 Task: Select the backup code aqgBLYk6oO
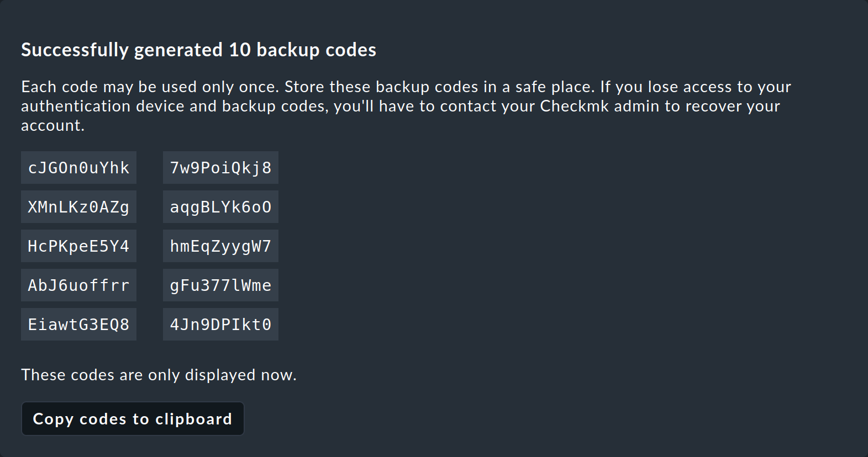click(220, 206)
